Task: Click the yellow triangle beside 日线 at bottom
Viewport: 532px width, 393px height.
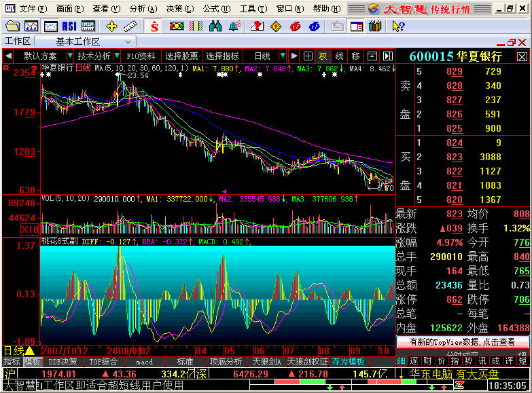Action: point(29,351)
